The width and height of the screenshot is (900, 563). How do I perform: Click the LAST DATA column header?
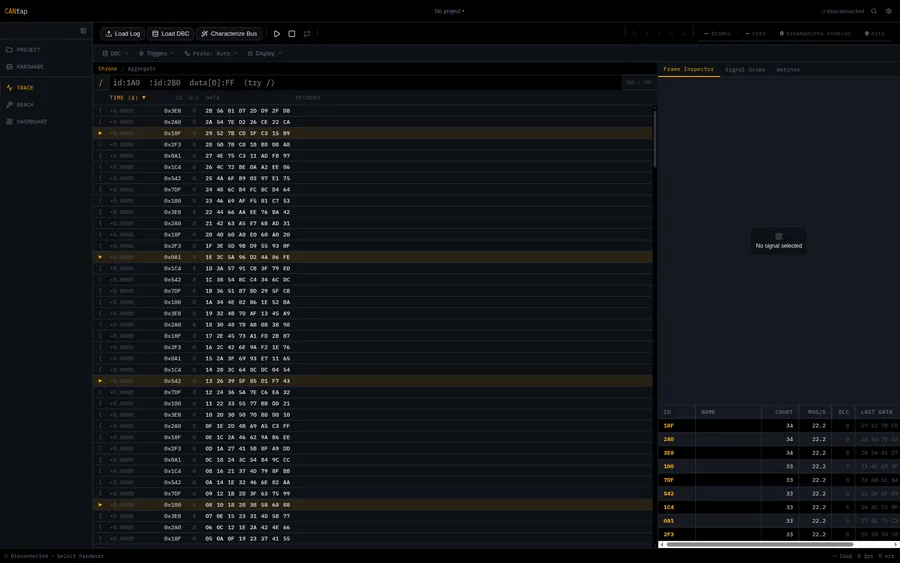pyautogui.click(x=876, y=412)
